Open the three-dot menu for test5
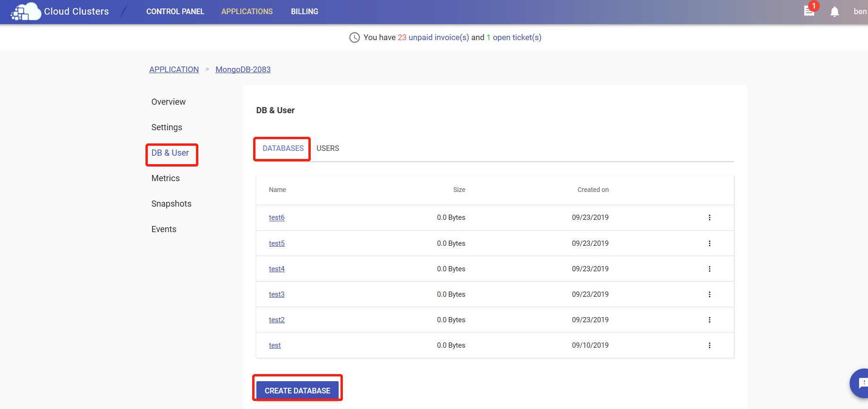This screenshot has width=868, height=409. pyautogui.click(x=709, y=243)
